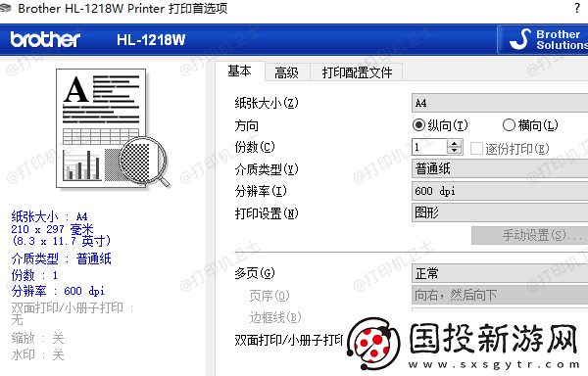
Task: Switch to the 基本 tab
Action: coord(239,70)
